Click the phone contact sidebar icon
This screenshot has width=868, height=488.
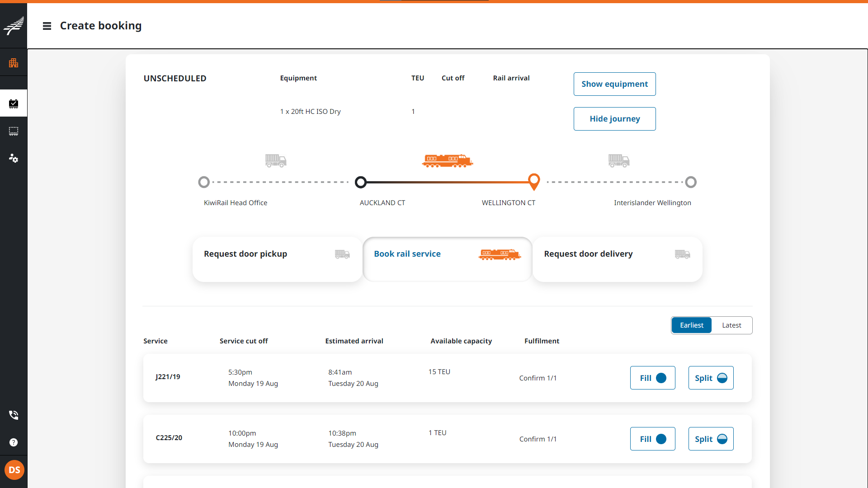[x=14, y=415]
